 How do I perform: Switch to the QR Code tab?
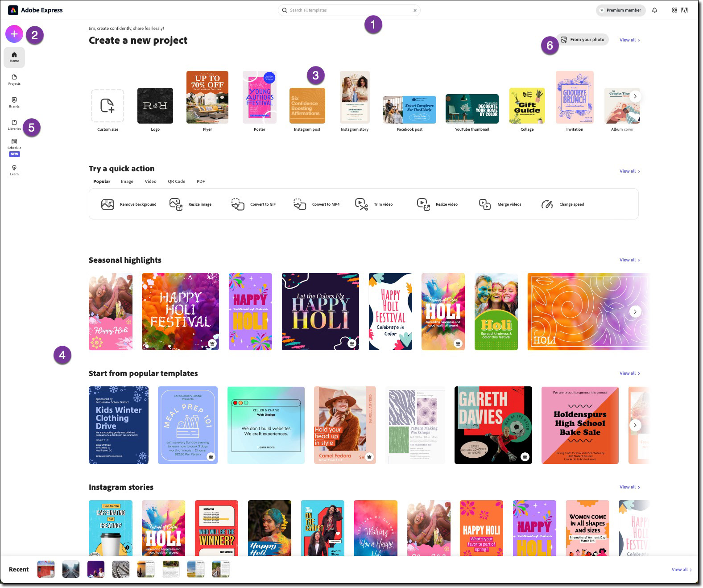pos(176,182)
